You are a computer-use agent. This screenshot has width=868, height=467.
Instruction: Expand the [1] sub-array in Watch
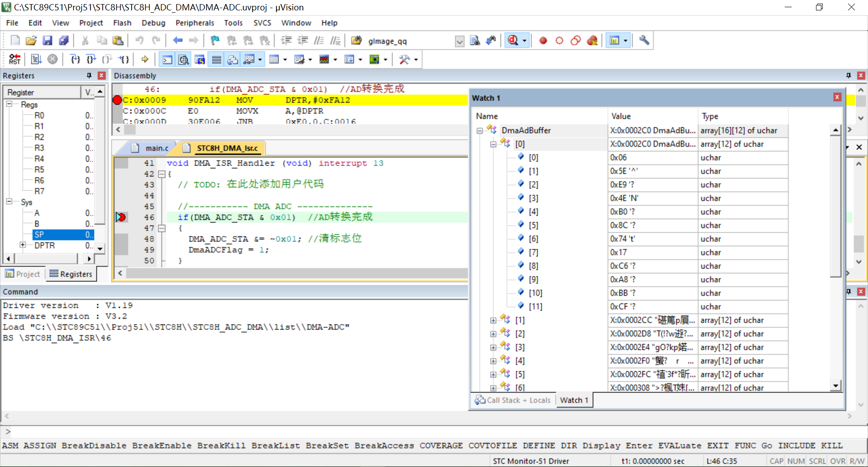coord(493,320)
